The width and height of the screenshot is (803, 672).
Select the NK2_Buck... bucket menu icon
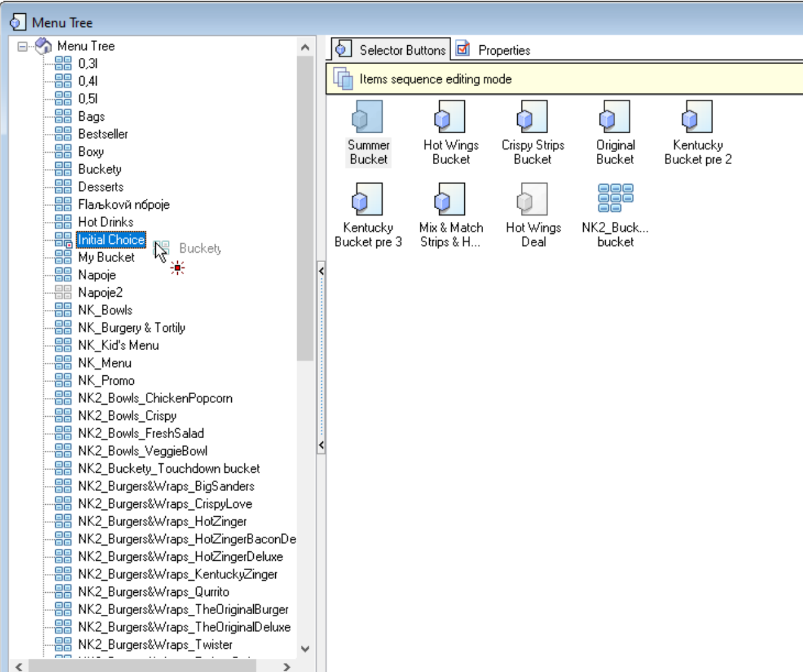(x=616, y=198)
